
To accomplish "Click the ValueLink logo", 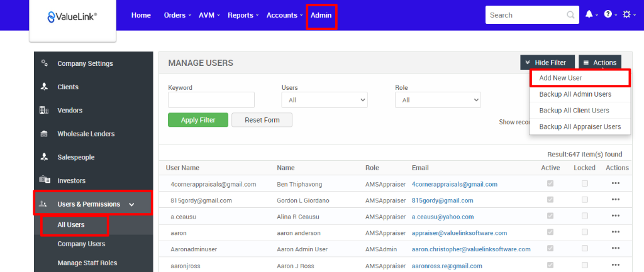I will coord(72,17).
